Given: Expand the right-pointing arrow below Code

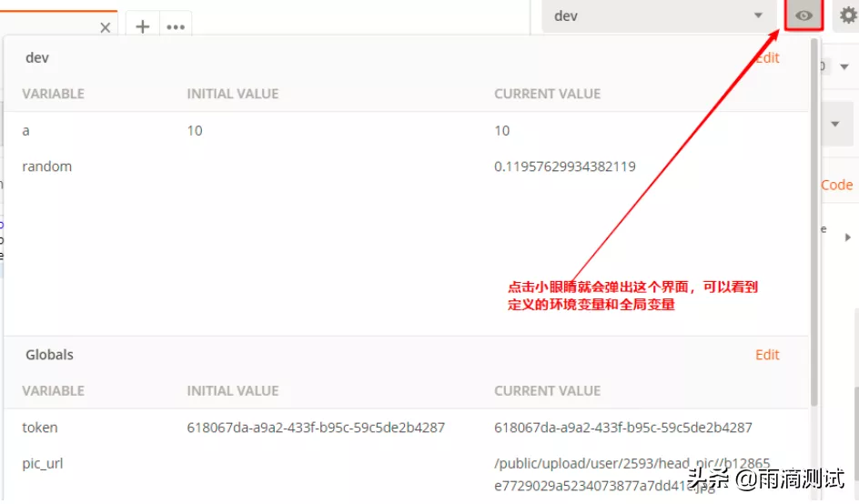Looking at the screenshot, I should (x=847, y=237).
